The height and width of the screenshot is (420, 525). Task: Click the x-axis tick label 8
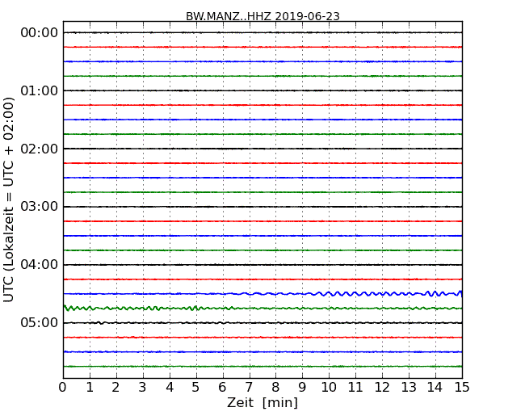tap(275, 388)
